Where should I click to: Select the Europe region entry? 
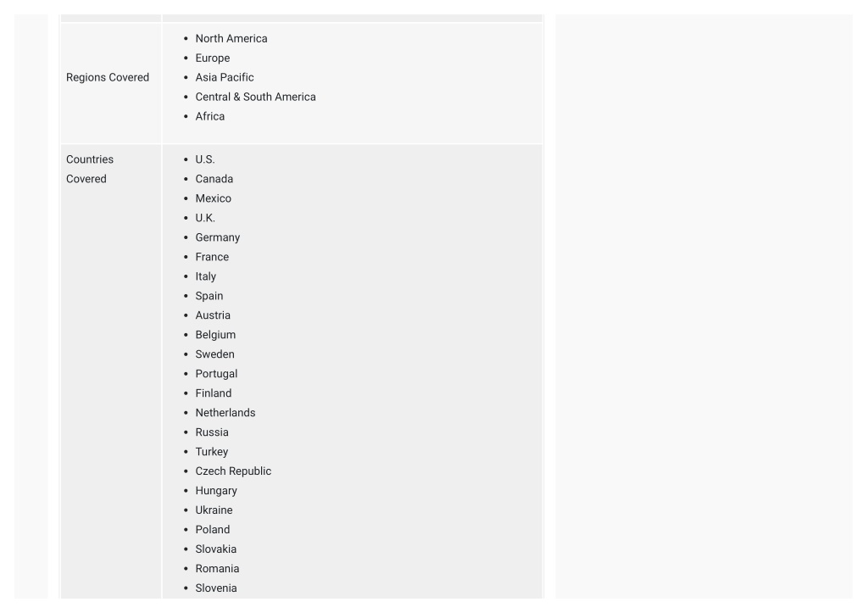(x=213, y=59)
